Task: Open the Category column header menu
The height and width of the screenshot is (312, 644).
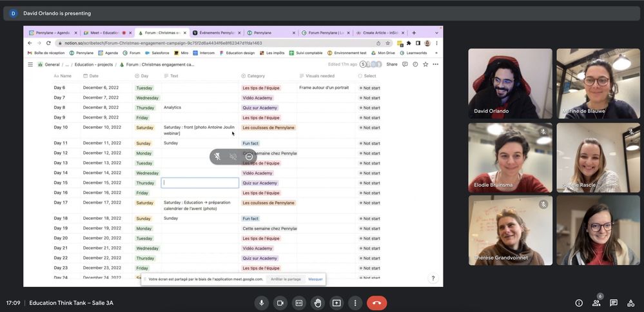Action: pyautogui.click(x=256, y=76)
